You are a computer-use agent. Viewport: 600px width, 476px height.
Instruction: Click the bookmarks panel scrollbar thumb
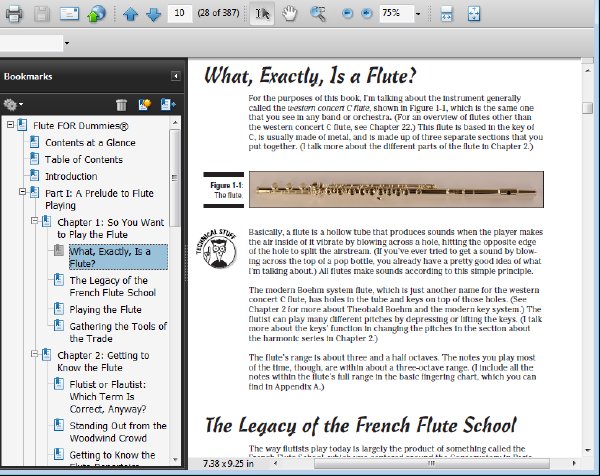coord(175,178)
